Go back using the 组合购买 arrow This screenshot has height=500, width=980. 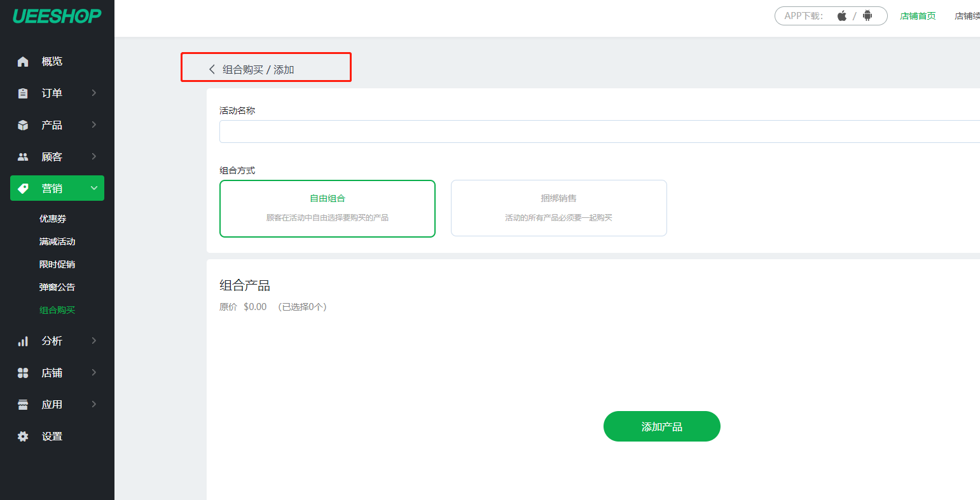[x=212, y=69]
